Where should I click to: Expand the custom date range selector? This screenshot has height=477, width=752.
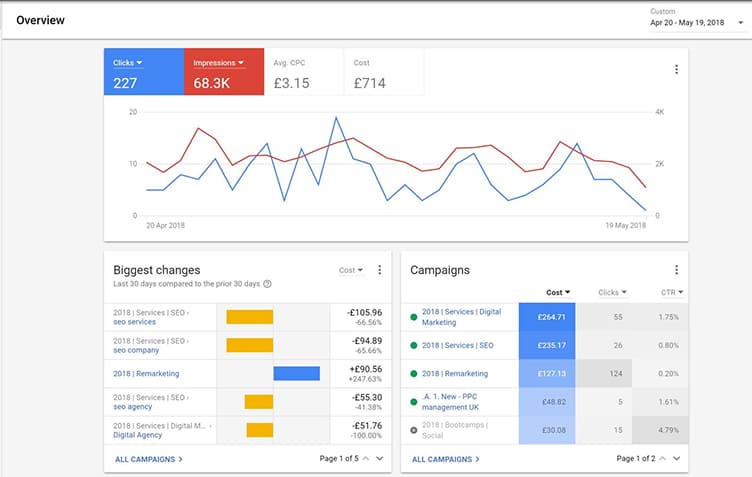[x=739, y=22]
